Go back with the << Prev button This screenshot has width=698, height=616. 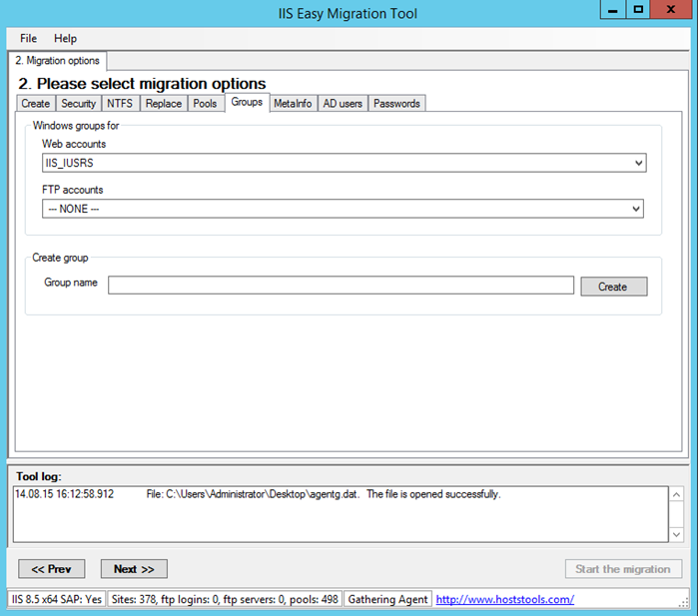coord(52,569)
